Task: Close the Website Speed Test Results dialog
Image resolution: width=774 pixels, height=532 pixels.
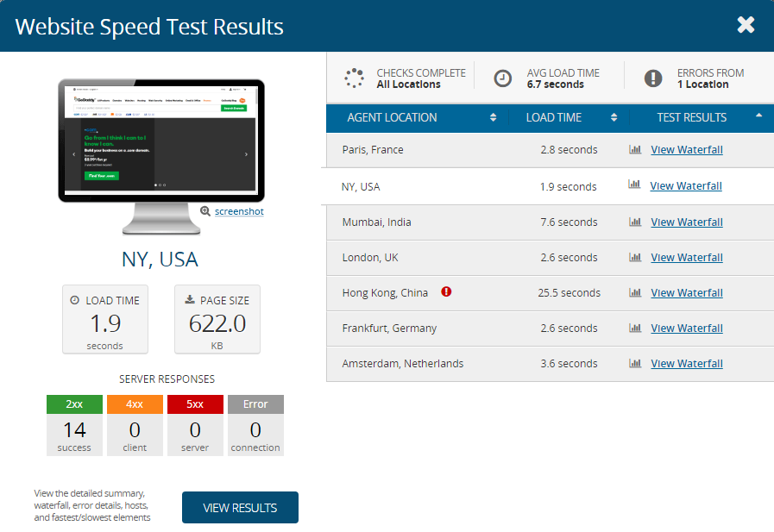Action: pyautogui.click(x=746, y=25)
